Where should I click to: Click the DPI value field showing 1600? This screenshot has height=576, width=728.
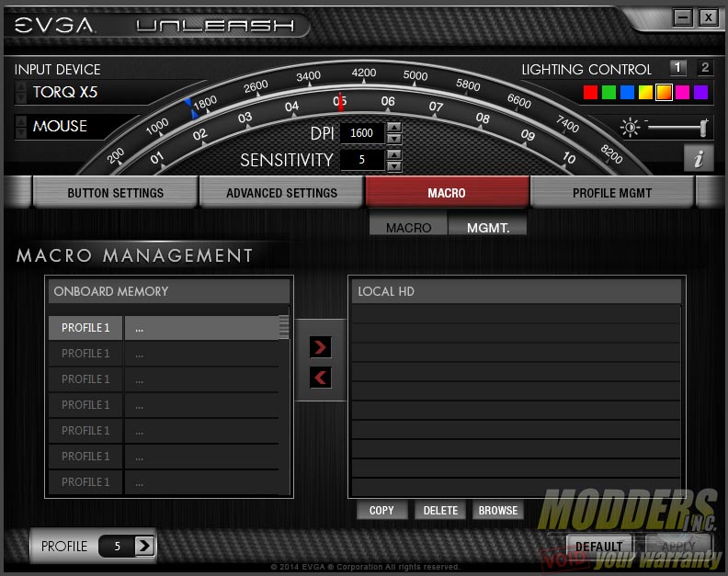tap(362, 133)
